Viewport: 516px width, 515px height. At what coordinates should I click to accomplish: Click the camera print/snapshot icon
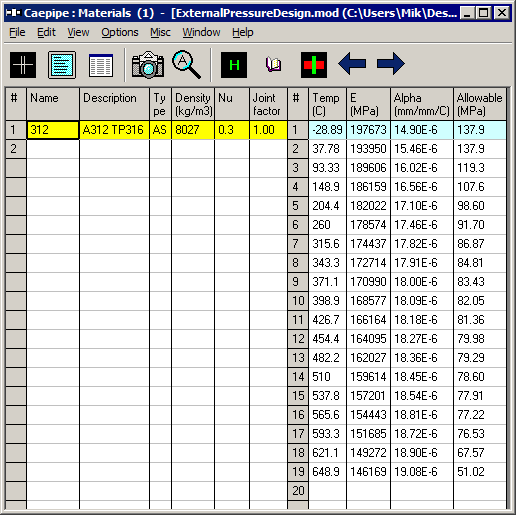tap(148, 65)
